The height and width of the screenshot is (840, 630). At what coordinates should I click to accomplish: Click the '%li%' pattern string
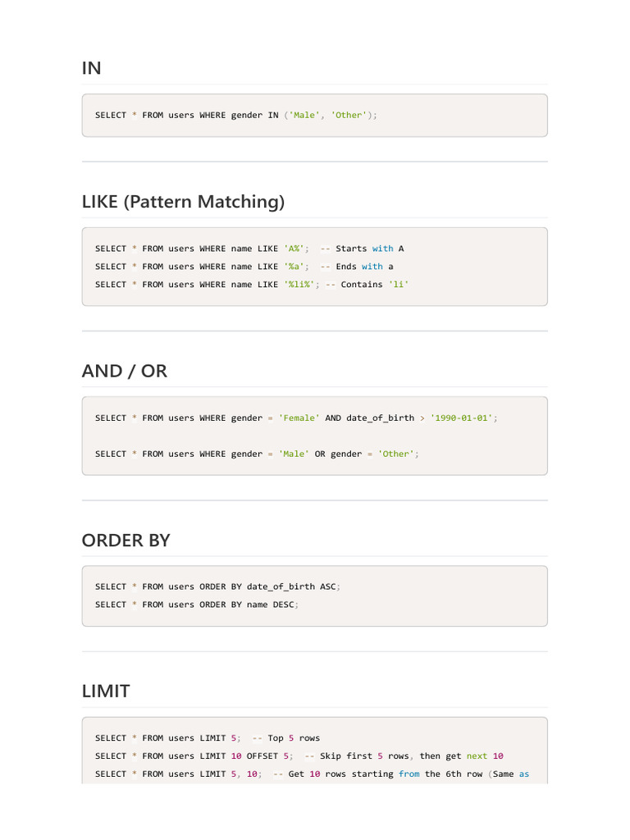click(299, 284)
